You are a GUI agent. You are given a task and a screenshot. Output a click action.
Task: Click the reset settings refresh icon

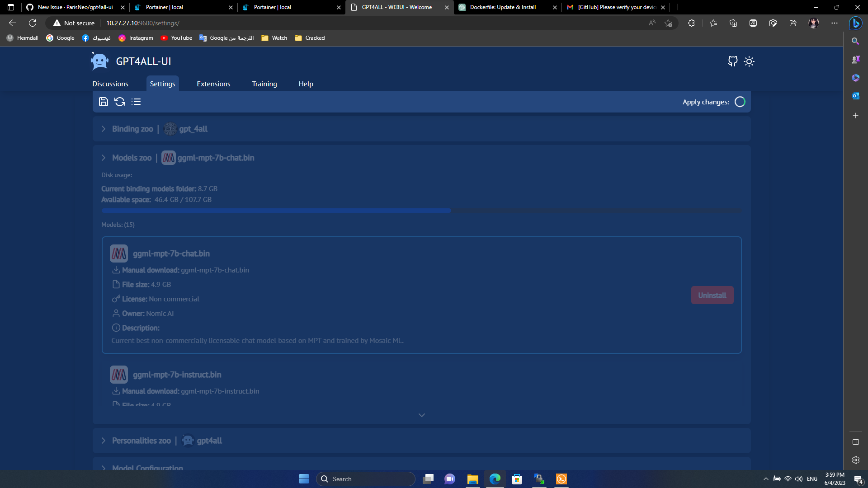point(119,102)
